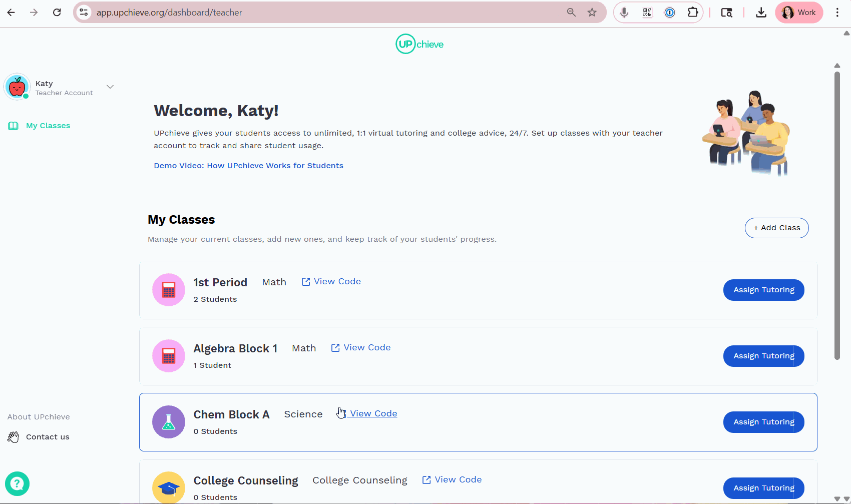
Task: Open the 1Password extension
Action: coord(670,13)
